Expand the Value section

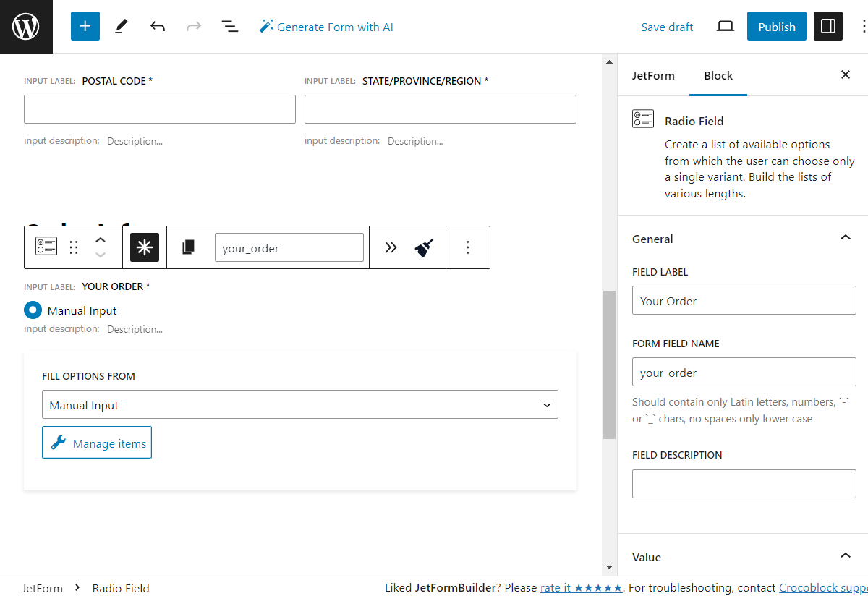(845, 555)
